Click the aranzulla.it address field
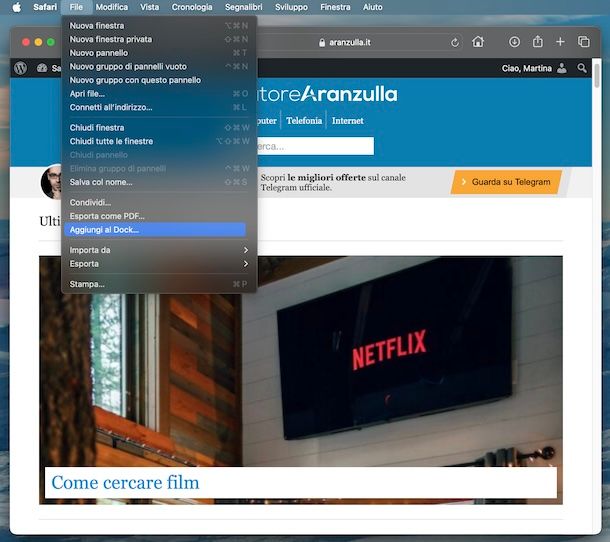610x542 pixels. [x=358, y=42]
